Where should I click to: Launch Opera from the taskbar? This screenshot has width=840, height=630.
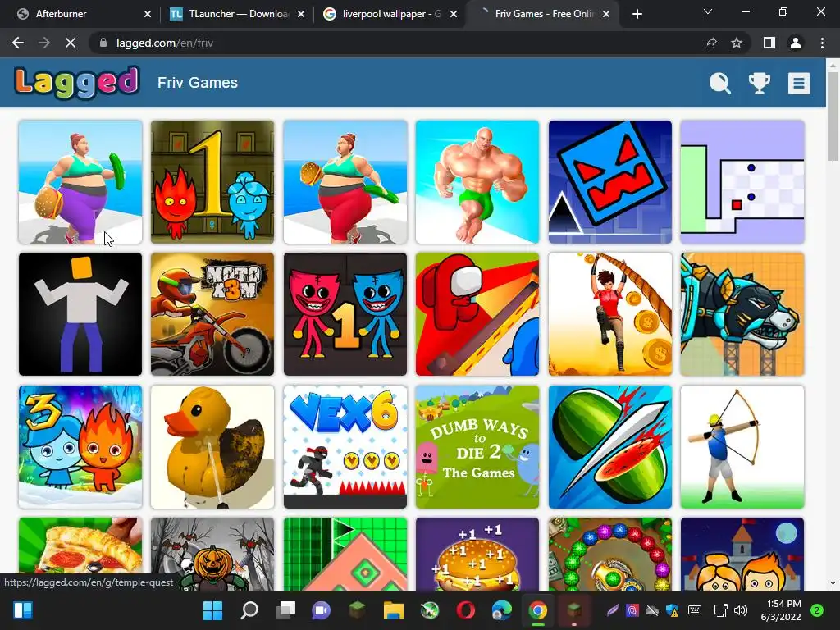click(x=466, y=610)
